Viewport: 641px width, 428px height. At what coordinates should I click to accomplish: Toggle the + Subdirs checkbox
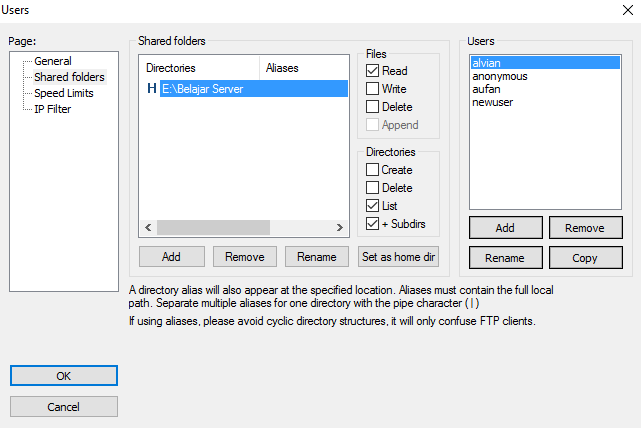(373, 223)
